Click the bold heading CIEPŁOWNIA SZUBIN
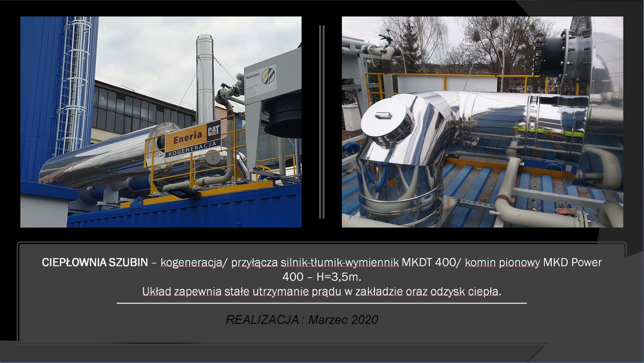The width and height of the screenshot is (644, 363). pyautogui.click(x=95, y=262)
